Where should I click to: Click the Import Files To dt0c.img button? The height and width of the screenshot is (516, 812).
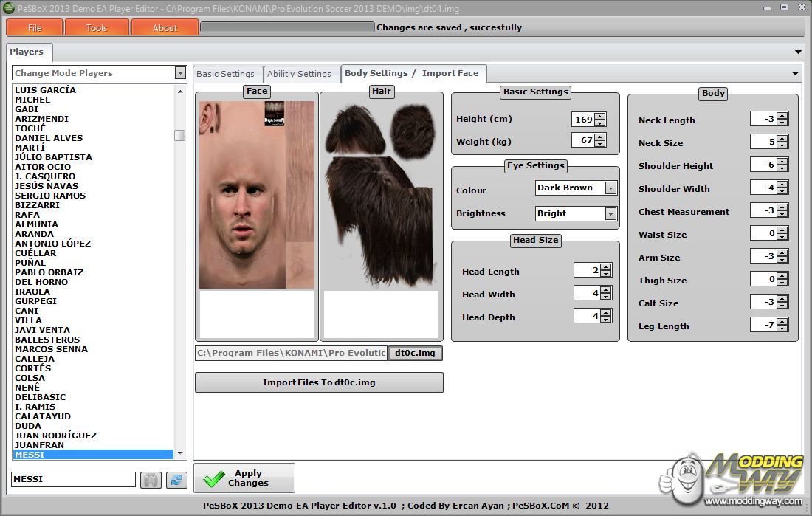click(x=319, y=382)
